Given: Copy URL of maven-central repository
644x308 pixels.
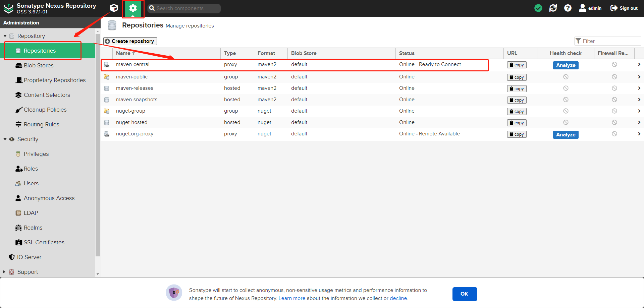Looking at the screenshot, I should tap(517, 65).
